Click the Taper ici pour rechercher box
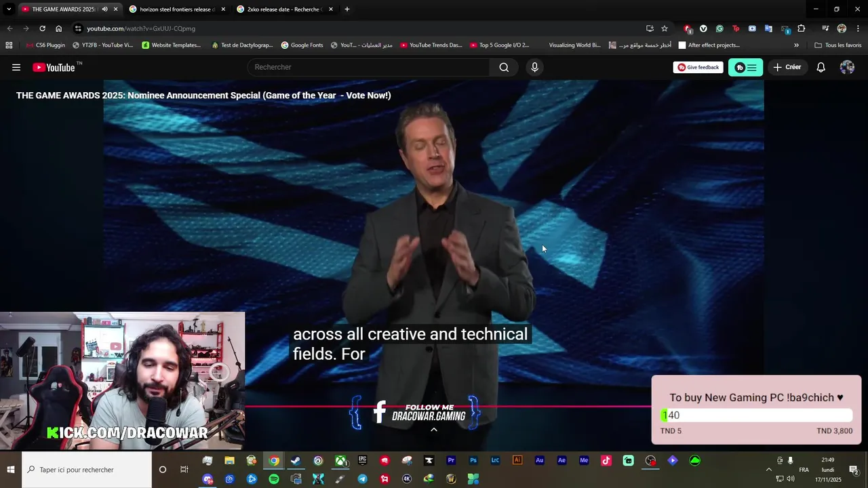The image size is (868, 488). (87, 470)
